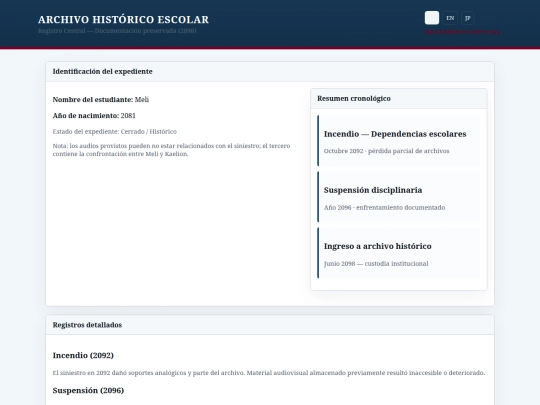This screenshot has width=540, height=405.
Task: Click 'Estado del expediente: Cerrado / Histórico'
Action: tap(115, 132)
